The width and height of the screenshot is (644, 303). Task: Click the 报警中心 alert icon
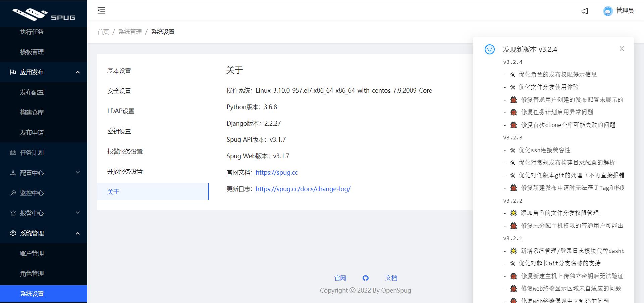click(x=13, y=213)
